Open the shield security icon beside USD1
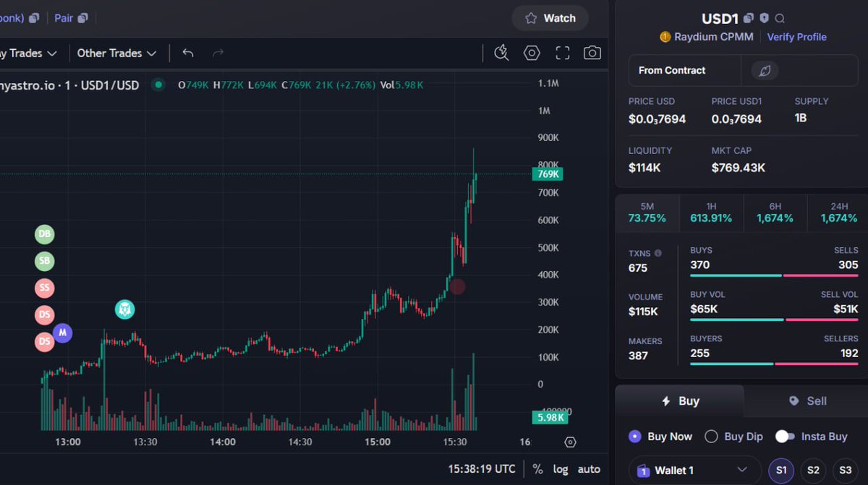 coord(765,18)
